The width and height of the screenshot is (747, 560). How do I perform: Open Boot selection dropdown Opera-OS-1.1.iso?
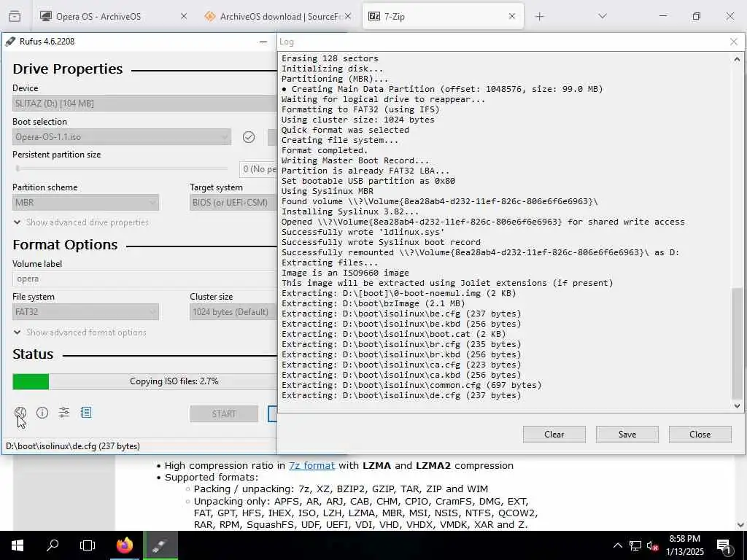122,137
